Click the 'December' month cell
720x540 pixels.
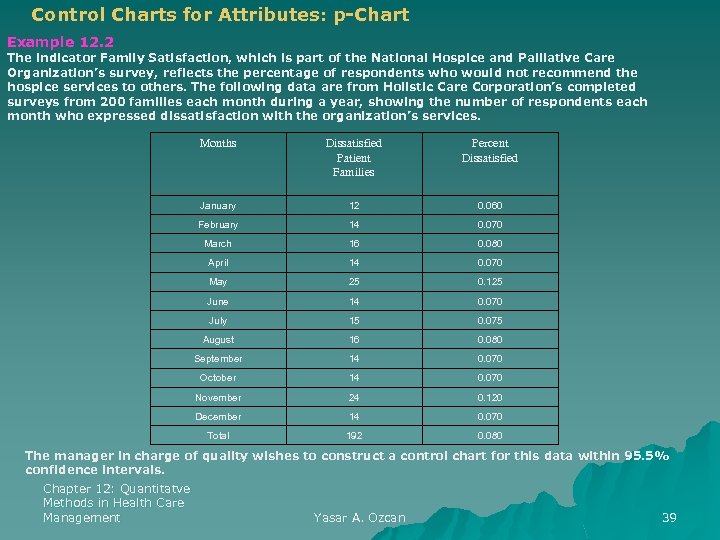pyautogui.click(x=218, y=417)
